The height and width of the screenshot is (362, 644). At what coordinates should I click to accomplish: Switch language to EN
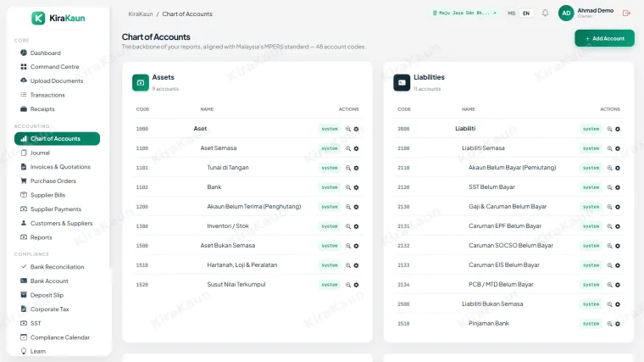pos(526,14)
